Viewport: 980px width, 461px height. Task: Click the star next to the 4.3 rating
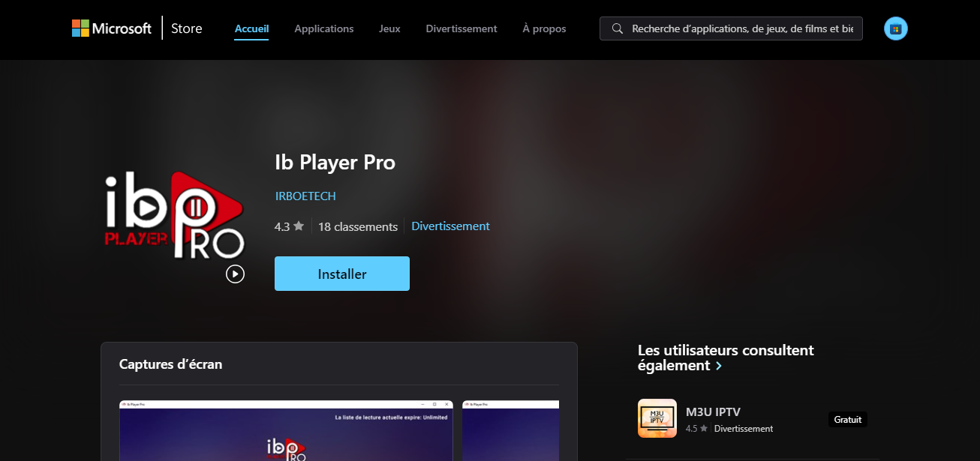pyautogui.click(x=297, y=226)
